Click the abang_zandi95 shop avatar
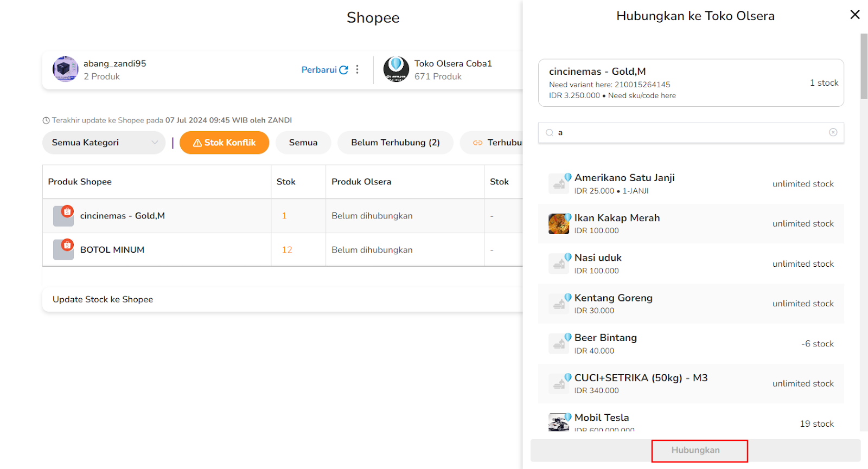Screen dimensions: 868x469 65,69
